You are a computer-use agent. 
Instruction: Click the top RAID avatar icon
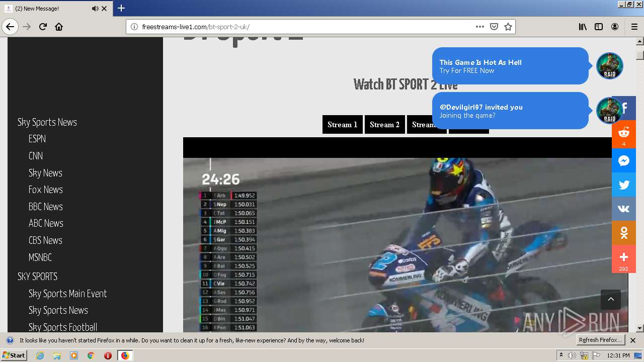[x=610, y=66]
